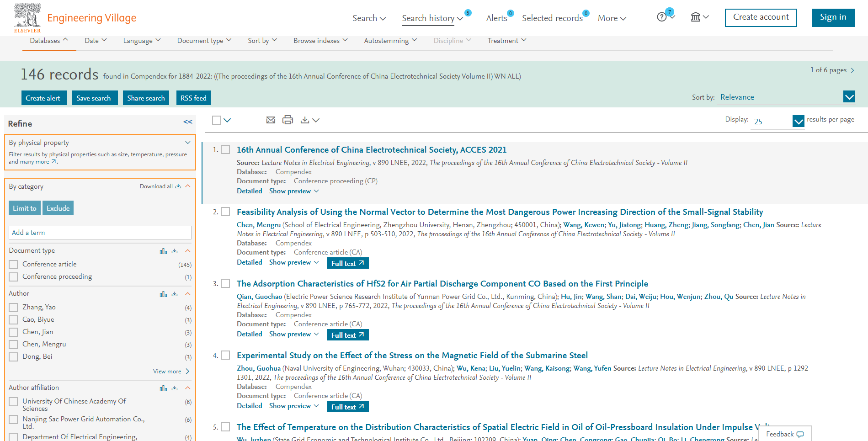Select the checkbox for result 2

point(225,212)
